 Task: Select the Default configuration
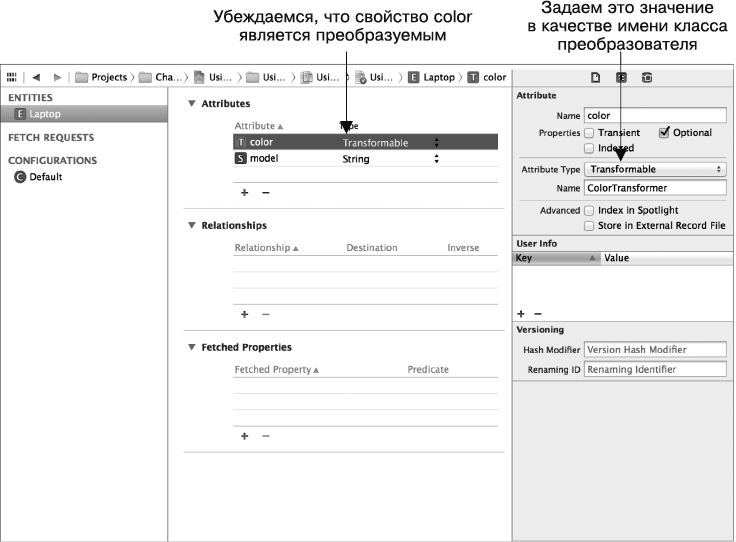(45, 177)
